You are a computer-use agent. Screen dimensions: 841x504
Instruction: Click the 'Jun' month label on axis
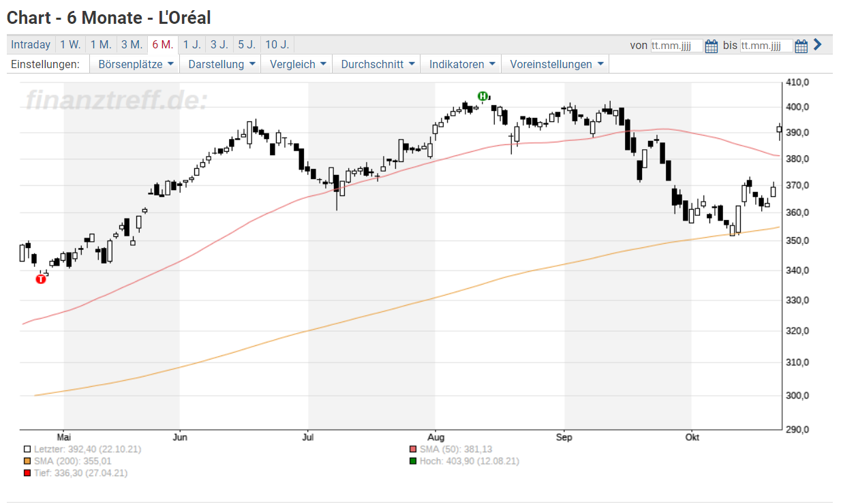coord(180,437)
